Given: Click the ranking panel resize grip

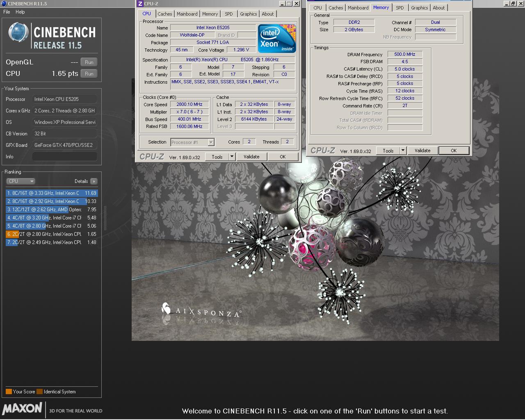Looking at the screenshot, I should [x=105, y=217].
